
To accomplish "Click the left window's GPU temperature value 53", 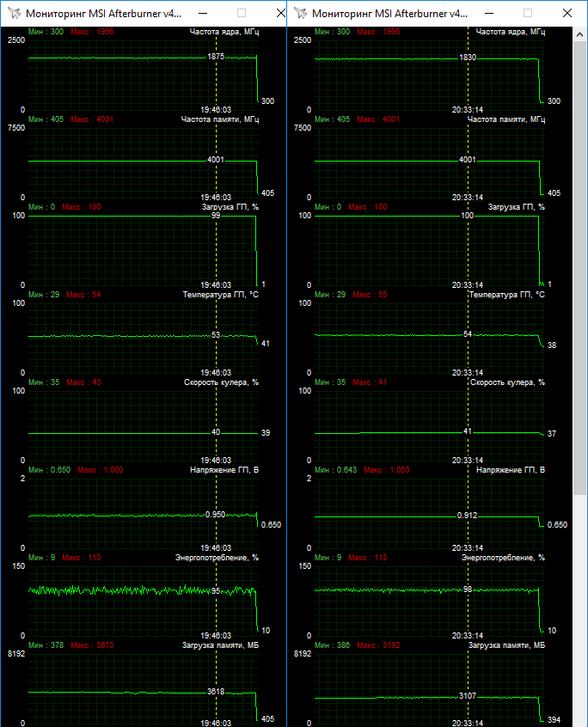I will click(216, 335).
